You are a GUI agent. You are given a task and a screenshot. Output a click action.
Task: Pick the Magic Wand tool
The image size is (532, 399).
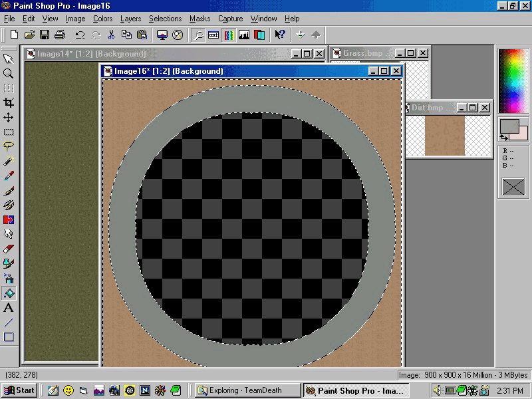click(x=9, y=162)
